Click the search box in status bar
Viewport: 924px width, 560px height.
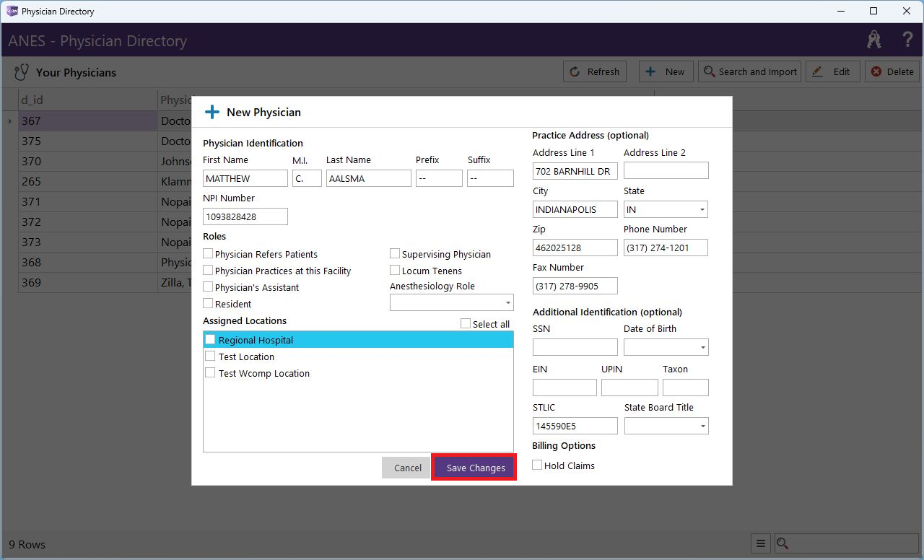point(846,544)
